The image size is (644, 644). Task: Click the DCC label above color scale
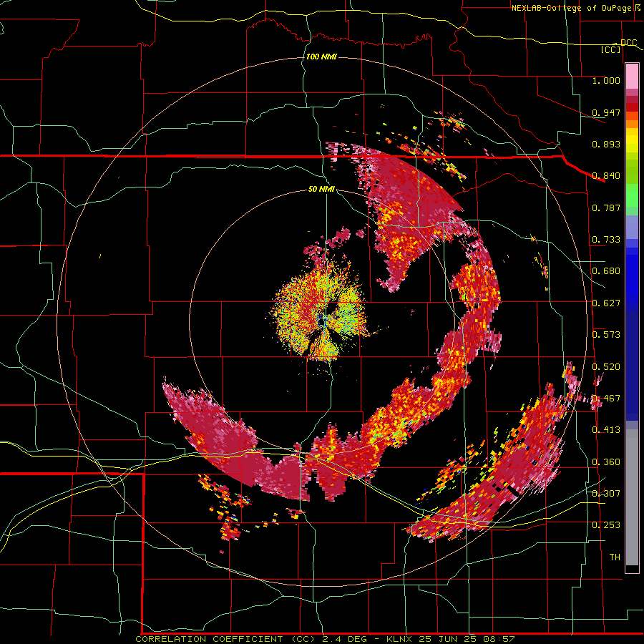628,42
